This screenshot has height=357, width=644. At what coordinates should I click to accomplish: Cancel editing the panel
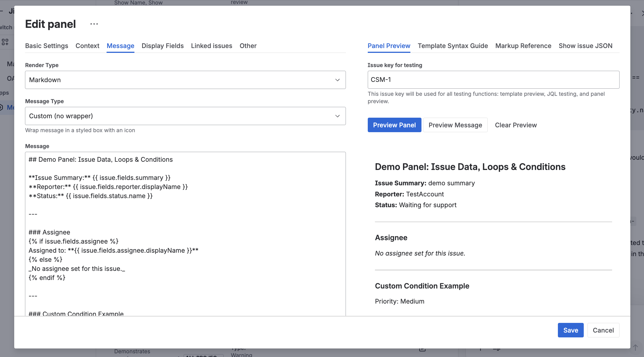603,330
